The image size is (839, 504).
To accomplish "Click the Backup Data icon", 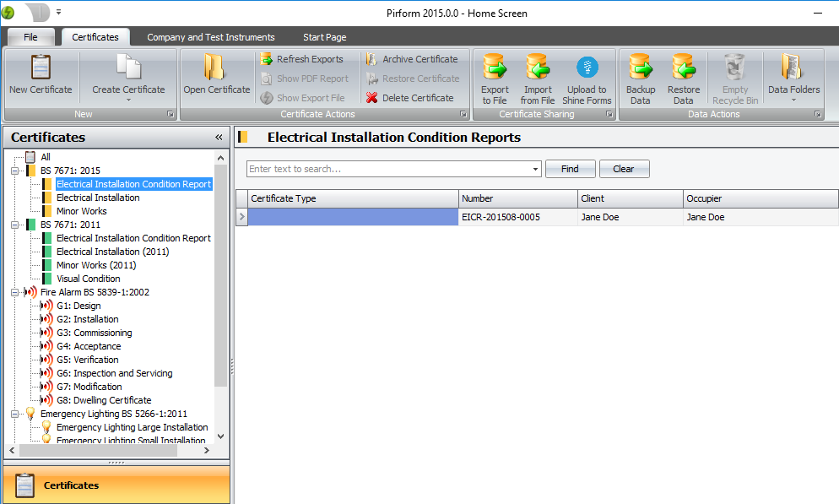I will coord(641,67).
